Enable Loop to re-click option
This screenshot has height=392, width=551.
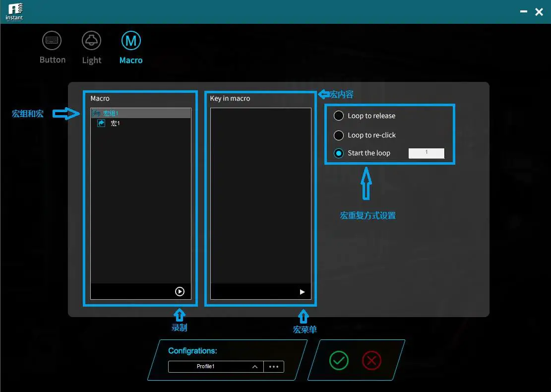pos(338,135)
